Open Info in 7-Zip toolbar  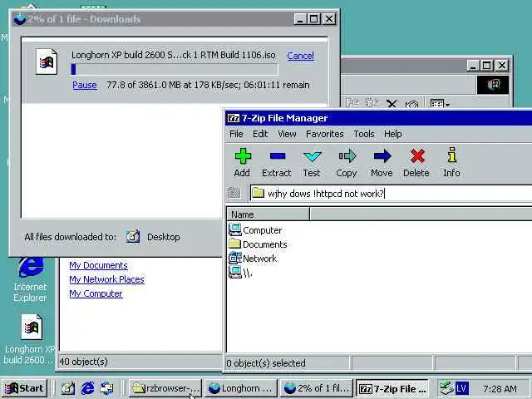click(x=451, y=163)
